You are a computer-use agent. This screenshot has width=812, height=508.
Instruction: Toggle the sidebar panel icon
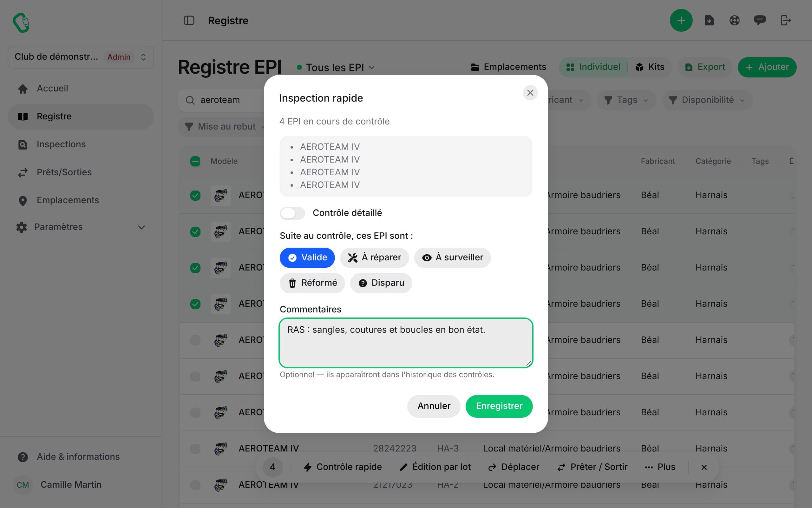189,21
